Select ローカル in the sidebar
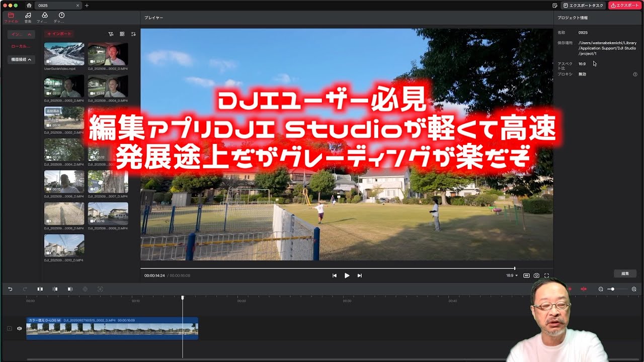644x362 pixels. click(21, 46)
